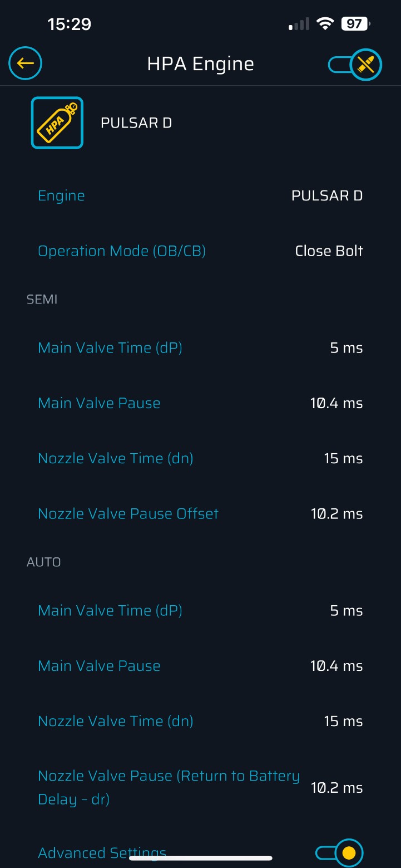
Task: Edit AUTO Nozzle Valve Time value
Action: 343,722
